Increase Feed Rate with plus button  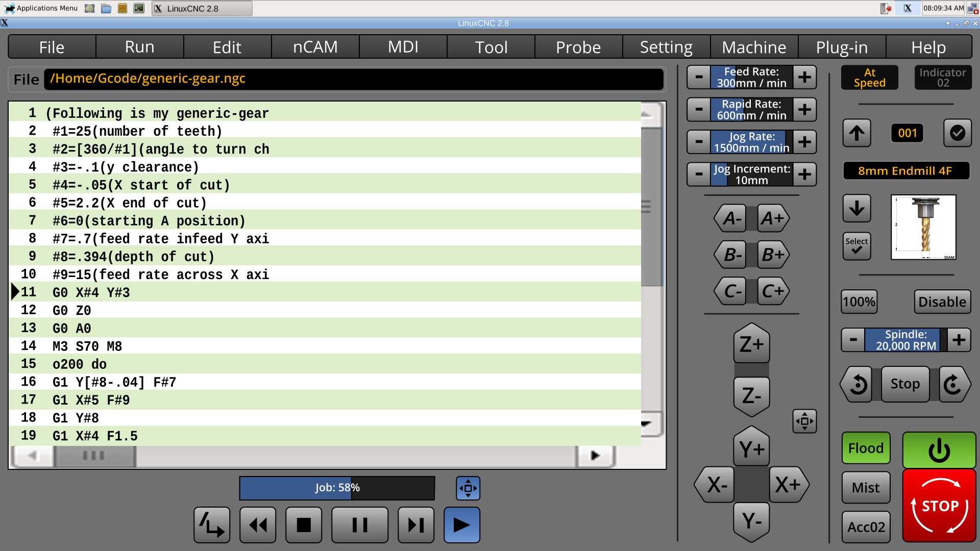pyautogui.click(x=804, y=77)
